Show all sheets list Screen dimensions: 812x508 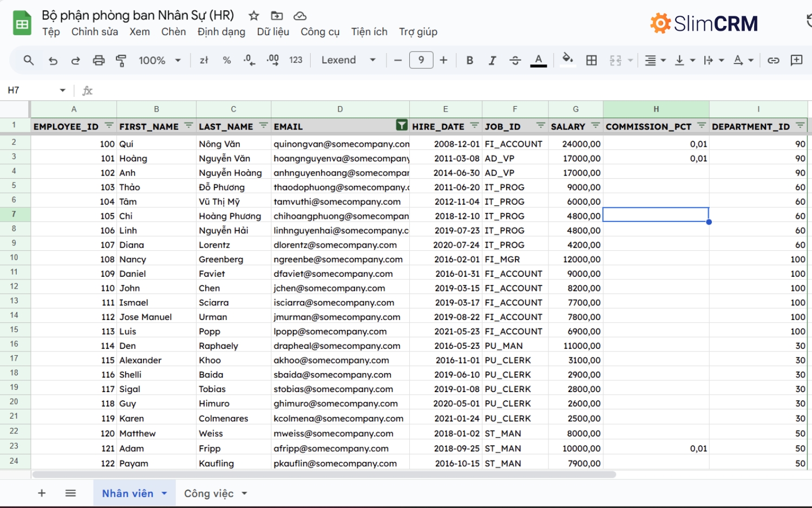pyautogui.click(x=70, y=493)
